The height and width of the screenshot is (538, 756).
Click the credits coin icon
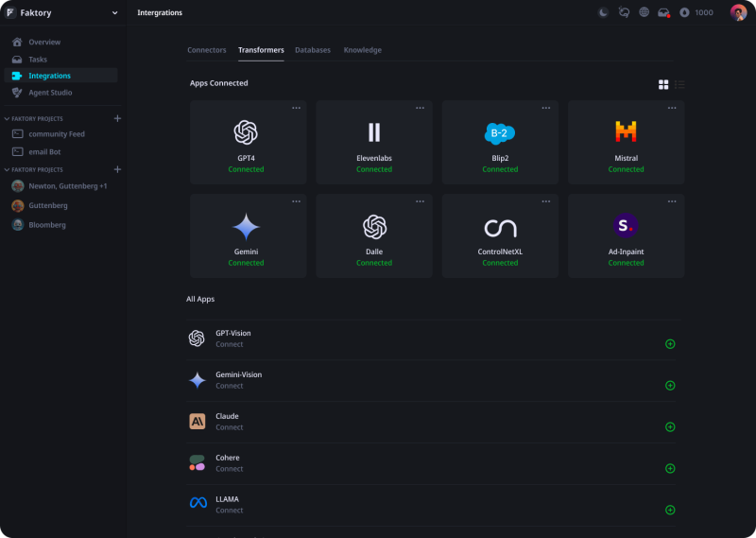coord(684,12)
